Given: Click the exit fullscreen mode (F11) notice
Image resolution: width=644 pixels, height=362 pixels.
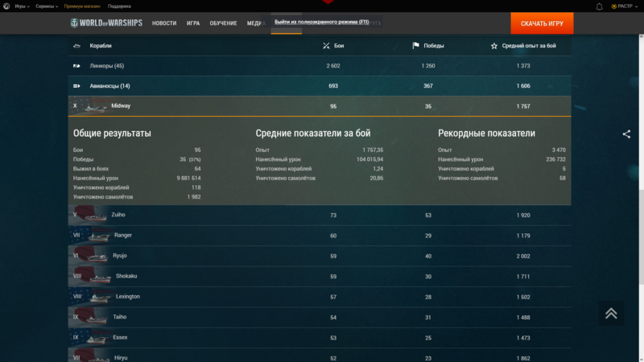Looking at the screenshot, I should tap(321, 22).
